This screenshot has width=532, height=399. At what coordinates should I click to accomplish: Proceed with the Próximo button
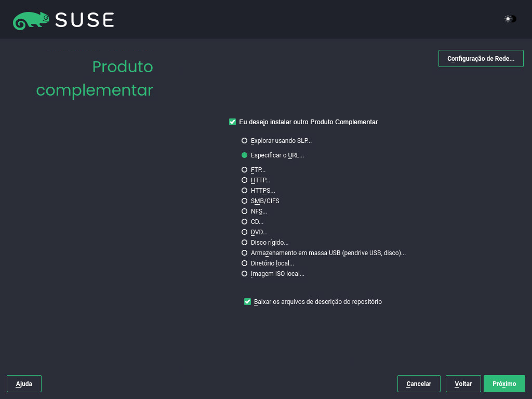click(x=504, y=384)
